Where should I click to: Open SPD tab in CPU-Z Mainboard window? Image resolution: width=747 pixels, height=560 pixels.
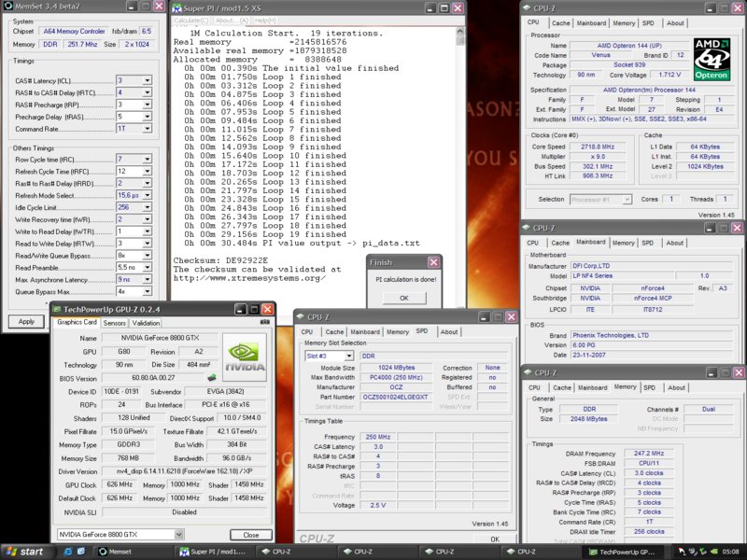[x=647, y=243]
